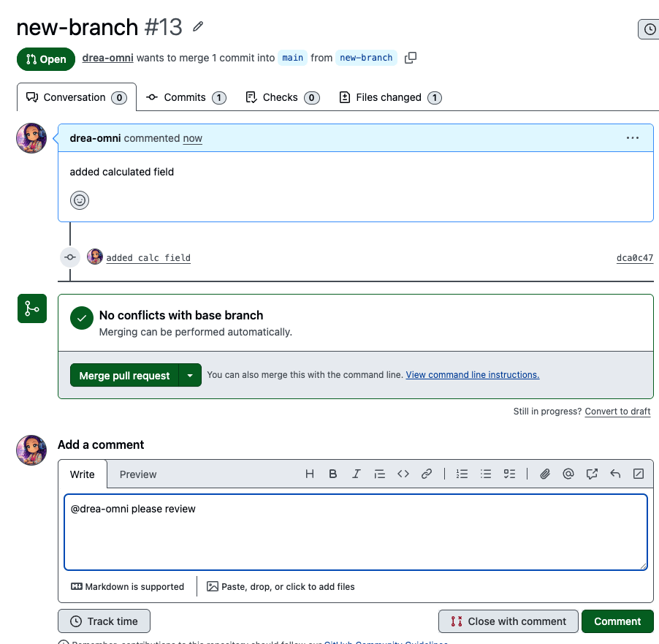This screenshot has height=644, width=659.
Task: Open the Checks tab
Action: point(283,98)
